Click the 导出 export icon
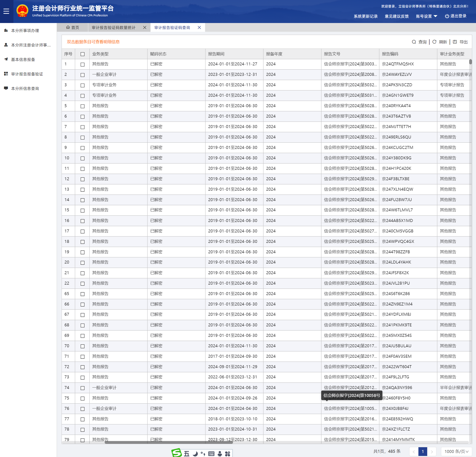 [x=455, y=42]
